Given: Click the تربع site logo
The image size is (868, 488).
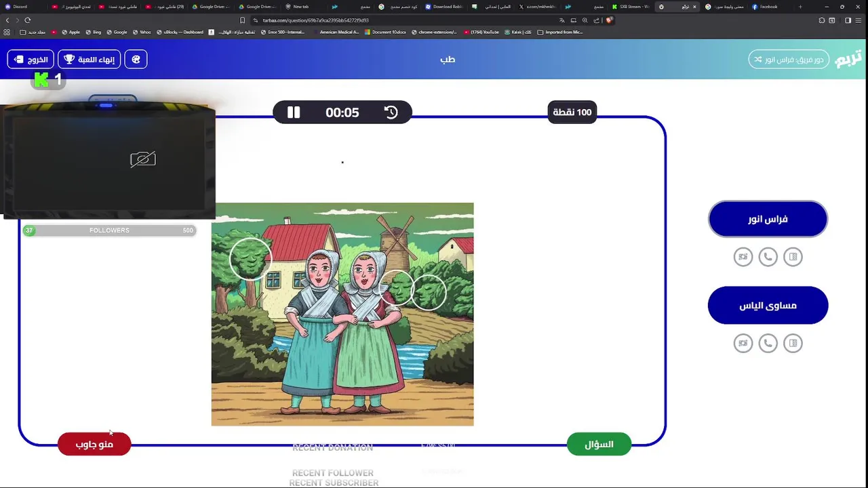Looking at the screenshot, I should (x=848, y=58).
